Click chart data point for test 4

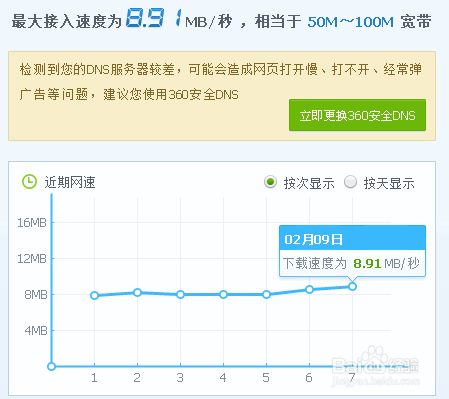(223, 294)
